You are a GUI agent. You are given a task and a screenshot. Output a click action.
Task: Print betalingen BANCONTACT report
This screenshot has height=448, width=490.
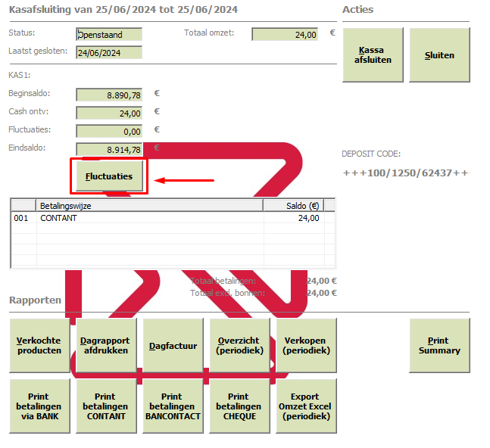pyautogui.click(x=173, y=406)
